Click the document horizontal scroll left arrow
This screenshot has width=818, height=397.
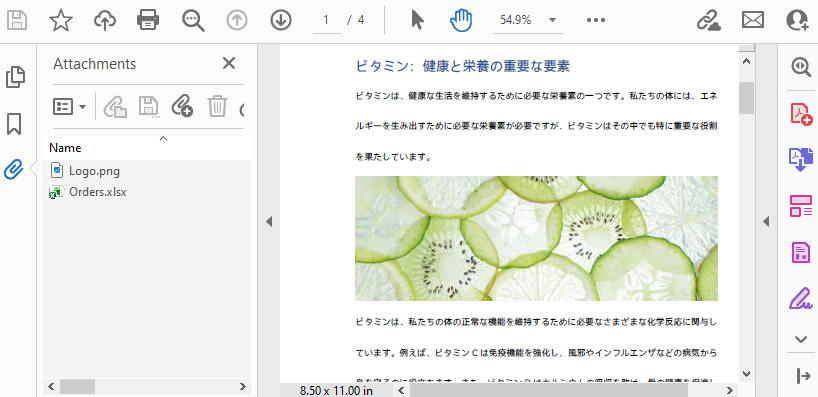click(x=402, y=390)
